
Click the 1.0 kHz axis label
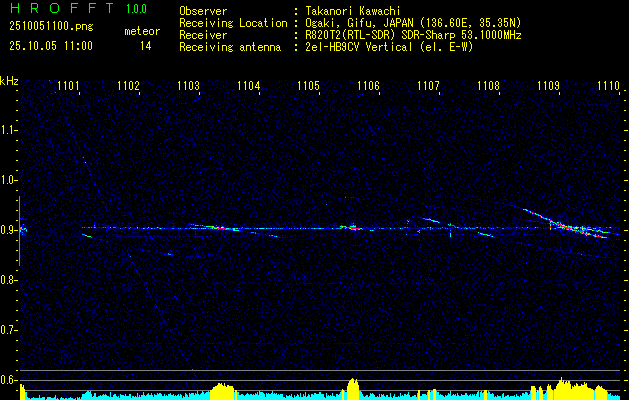pos(8,180)
